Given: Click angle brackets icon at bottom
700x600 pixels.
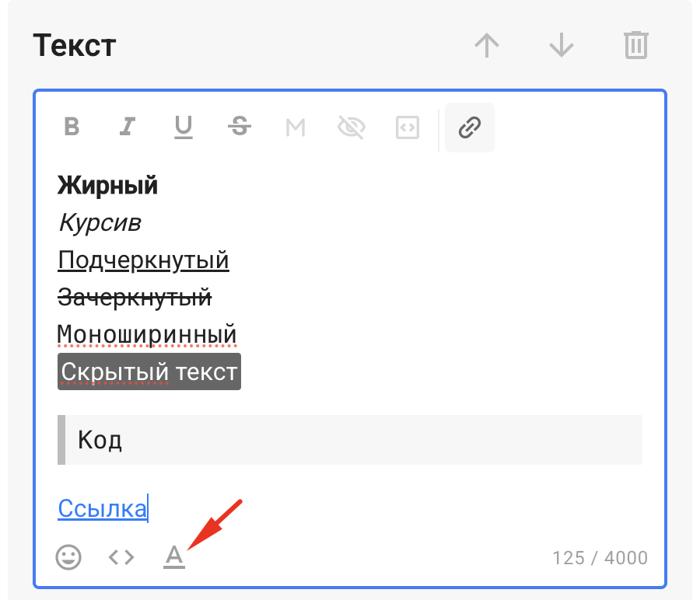Looking at the screenshot, I should point(121,556).
